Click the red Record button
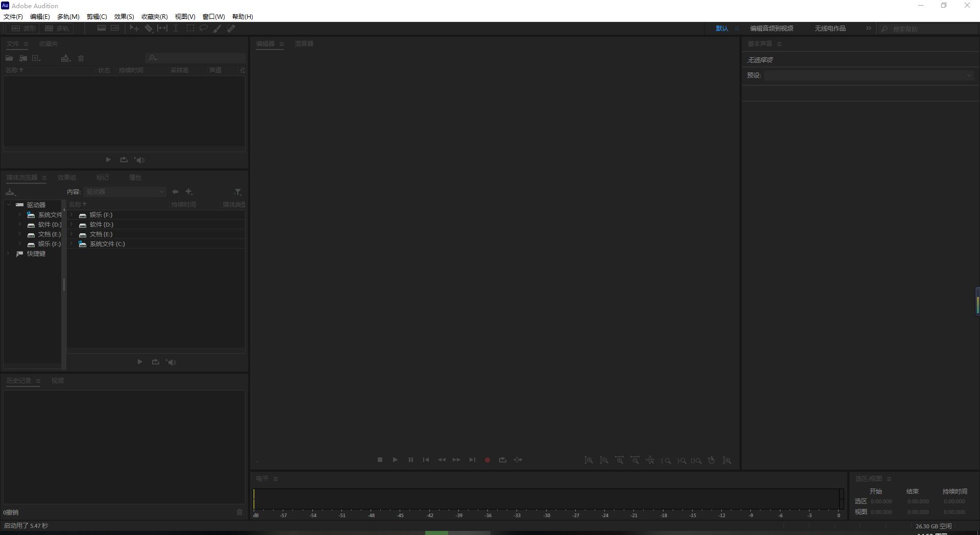 coord(487,460)
